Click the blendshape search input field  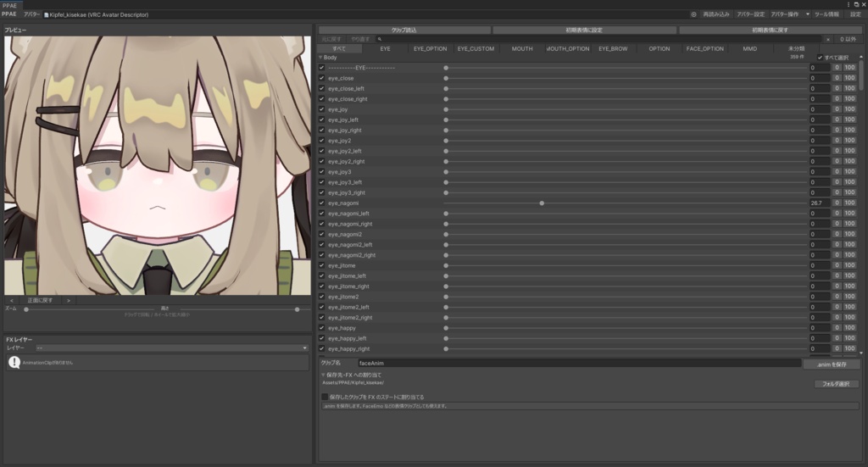pos(599,39)
